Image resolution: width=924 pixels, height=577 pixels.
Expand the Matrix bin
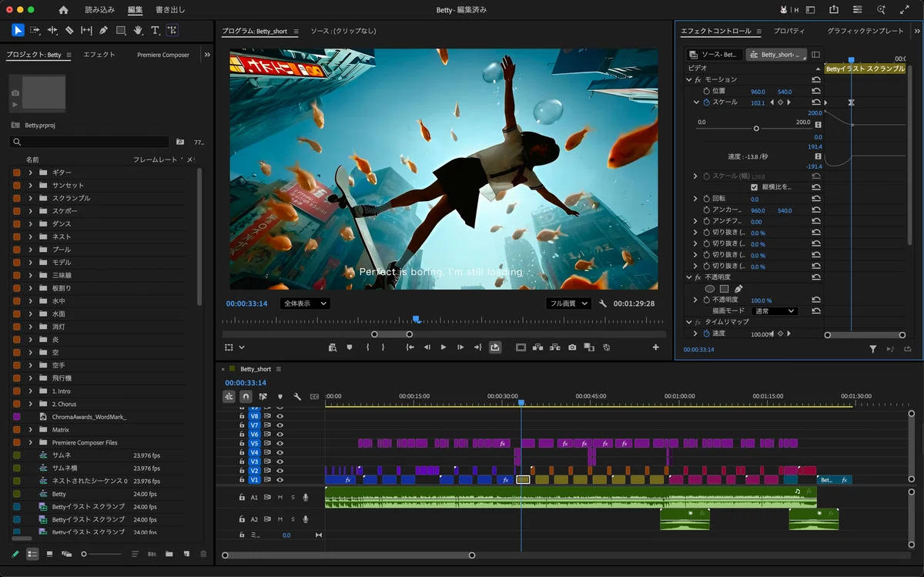tap(31, 430)
